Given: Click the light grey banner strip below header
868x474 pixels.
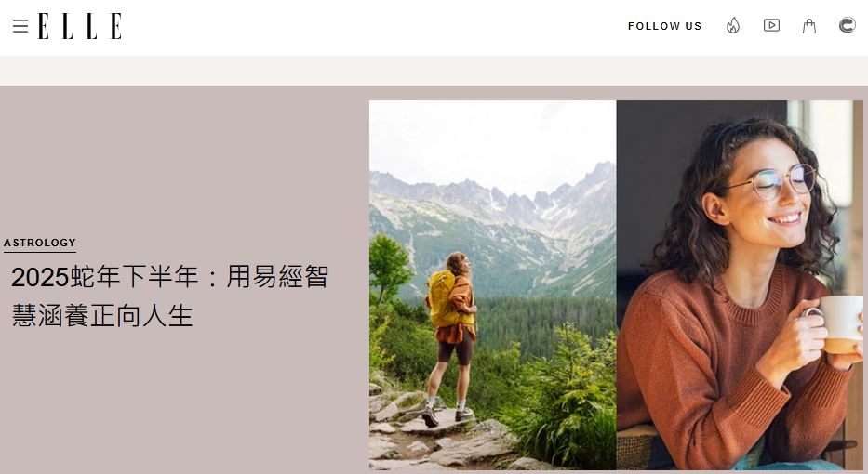Looking at the screenshot, I should pyautogui.click(x=434, y=71).
